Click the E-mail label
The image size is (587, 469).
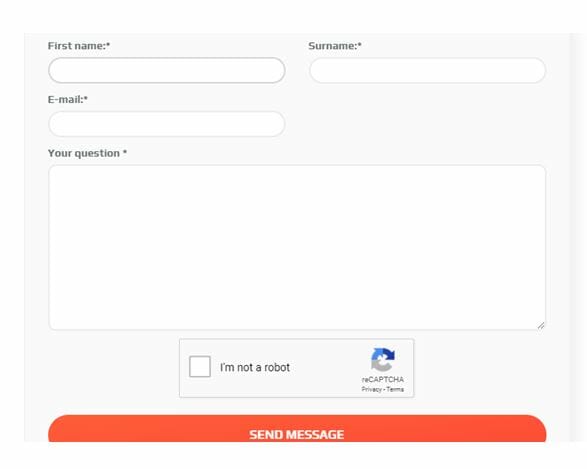point(68,100)
